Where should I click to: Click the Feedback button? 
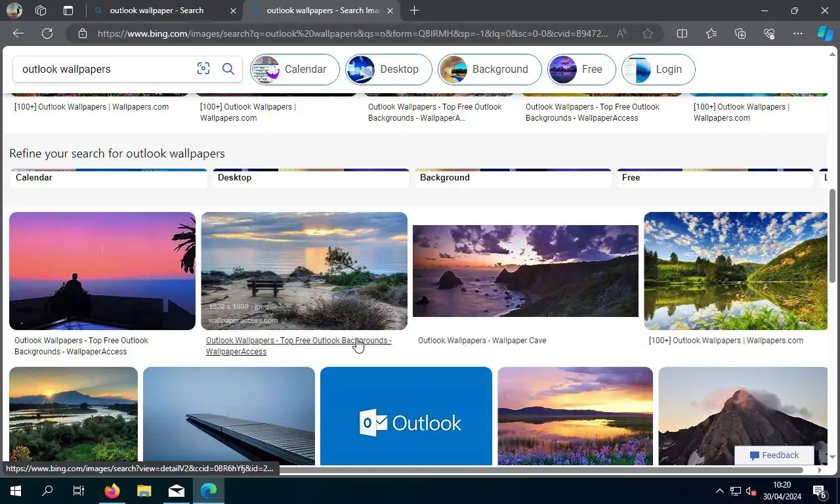[774, 455]
